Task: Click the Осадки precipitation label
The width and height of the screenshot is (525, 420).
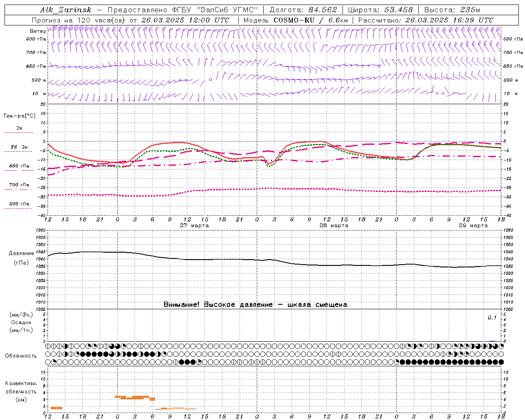Action: tap(21, 322)
